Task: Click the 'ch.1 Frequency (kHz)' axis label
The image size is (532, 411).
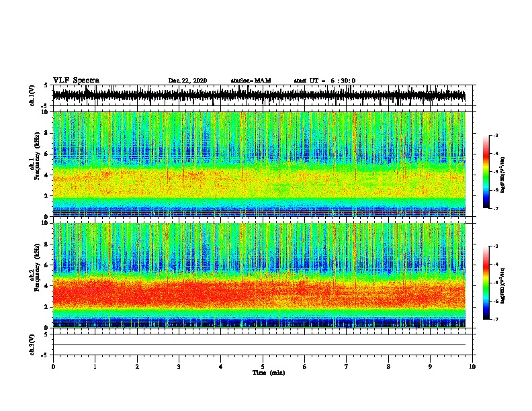Action: (x=38, y=155)
